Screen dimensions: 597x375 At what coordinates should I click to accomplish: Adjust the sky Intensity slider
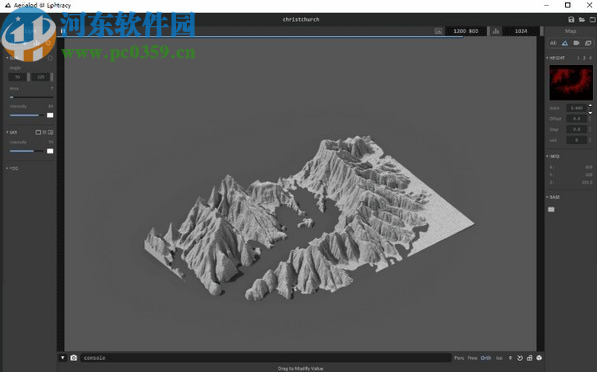point(26,151)
